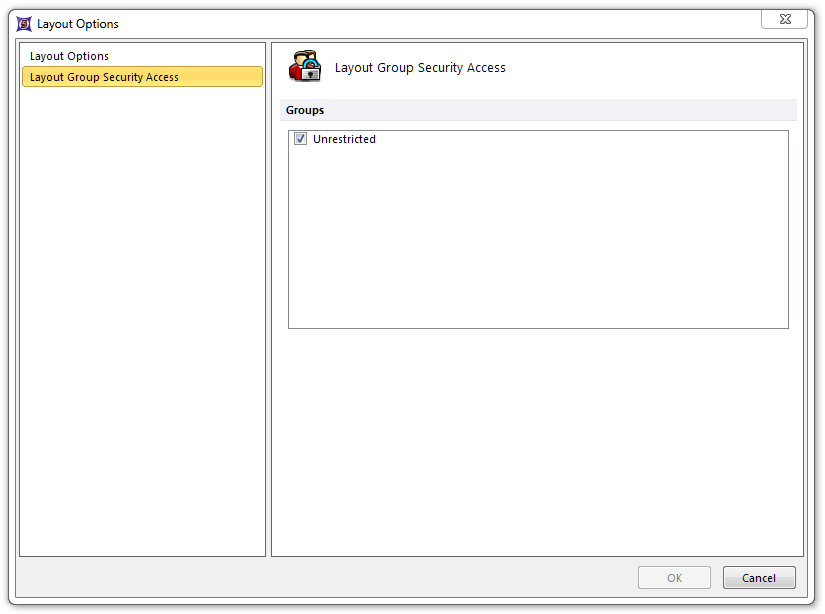Click the Groups section header bar
Screen dimensions: 825x614
540,110
